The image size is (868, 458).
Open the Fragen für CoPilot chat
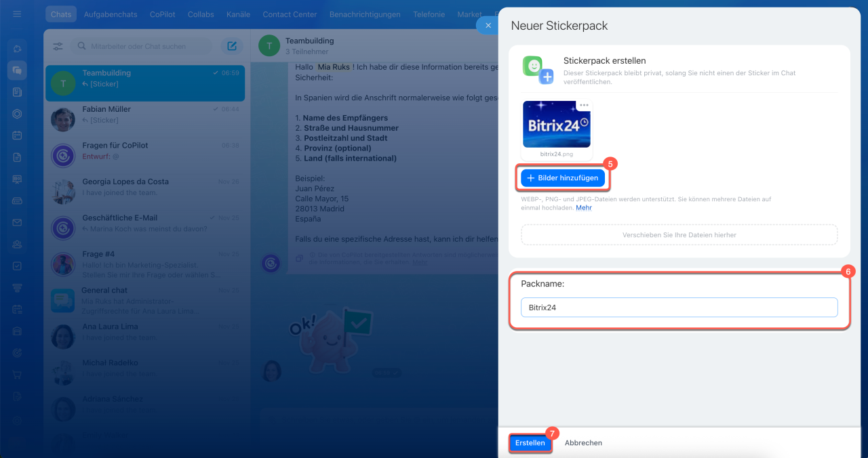[145, 156]
